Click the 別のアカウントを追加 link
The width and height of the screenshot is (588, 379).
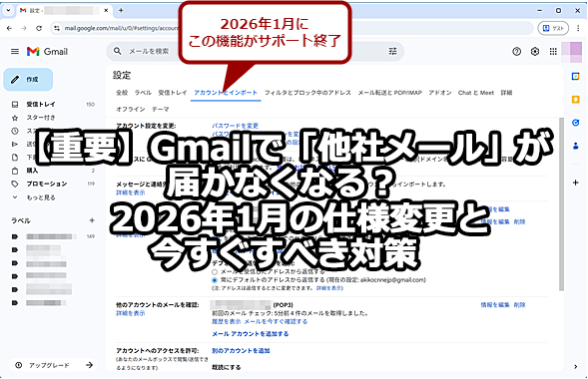click(241, 351)
